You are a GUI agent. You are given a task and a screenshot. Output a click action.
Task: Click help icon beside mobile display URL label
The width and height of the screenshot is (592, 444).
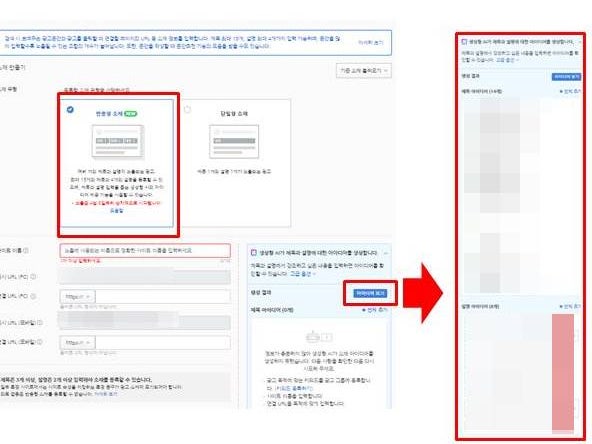pos(40,323)
